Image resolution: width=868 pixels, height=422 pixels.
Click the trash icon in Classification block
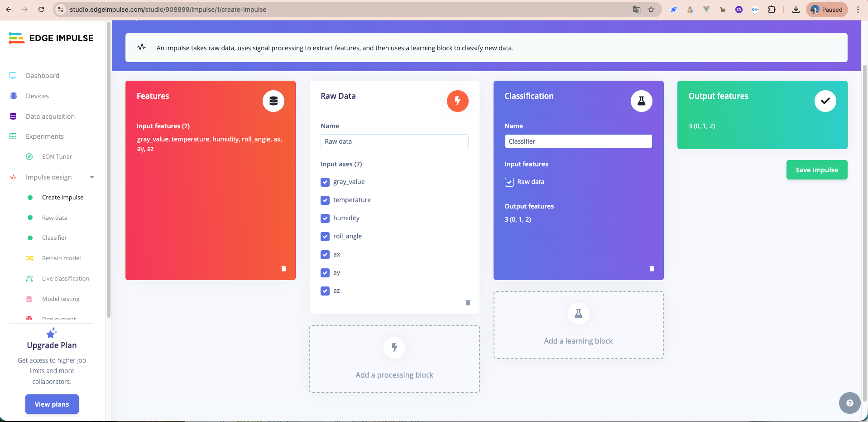[x=652, y=269]
